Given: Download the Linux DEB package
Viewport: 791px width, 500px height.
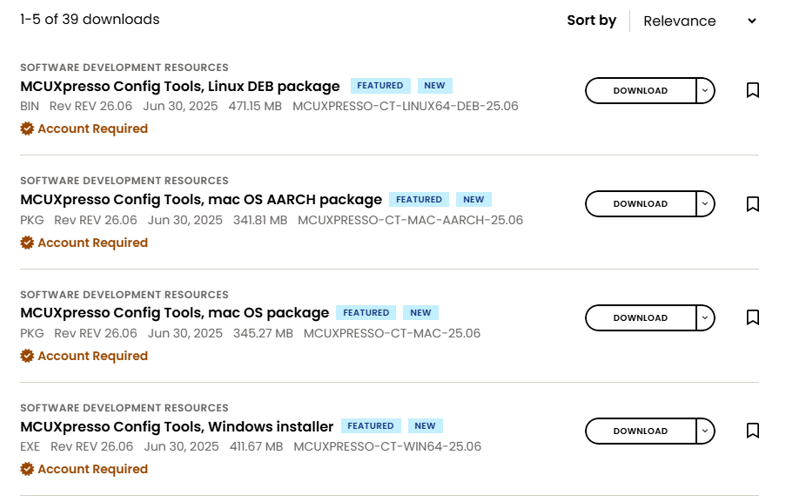Looking at the screenshot, I should (640, 91).
